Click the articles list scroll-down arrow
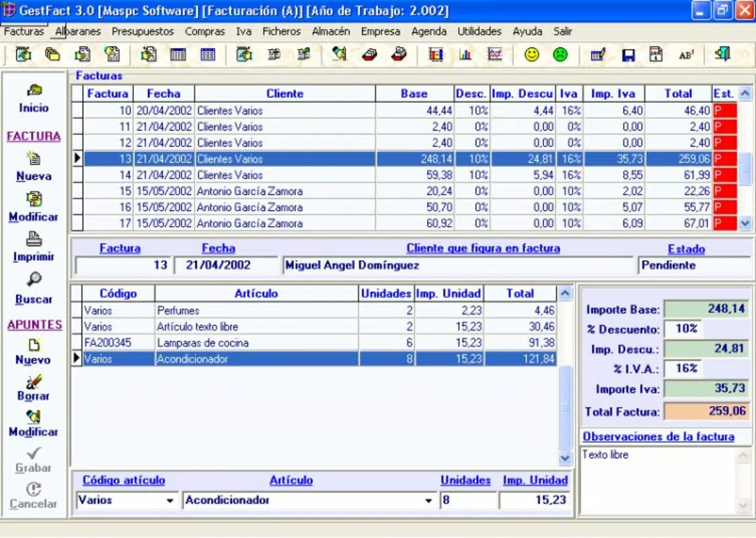The width and height of the screenshot is (756, 538). (x=565, y=459)
